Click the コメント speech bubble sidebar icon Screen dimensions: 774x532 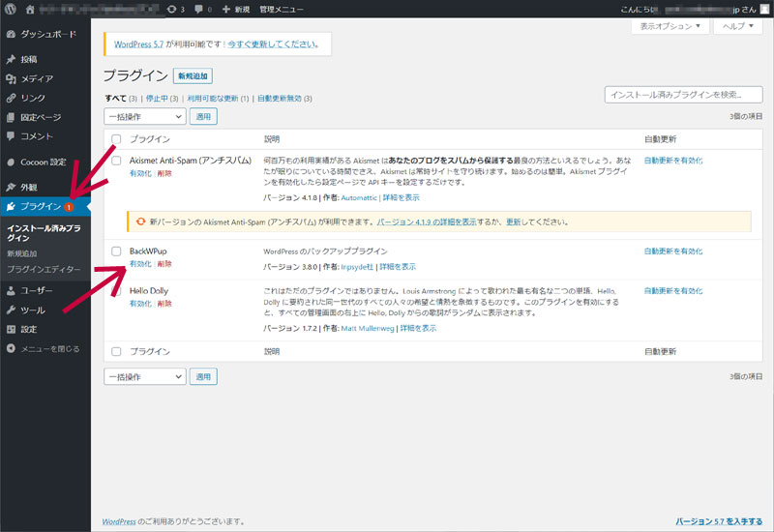[11, 136]
